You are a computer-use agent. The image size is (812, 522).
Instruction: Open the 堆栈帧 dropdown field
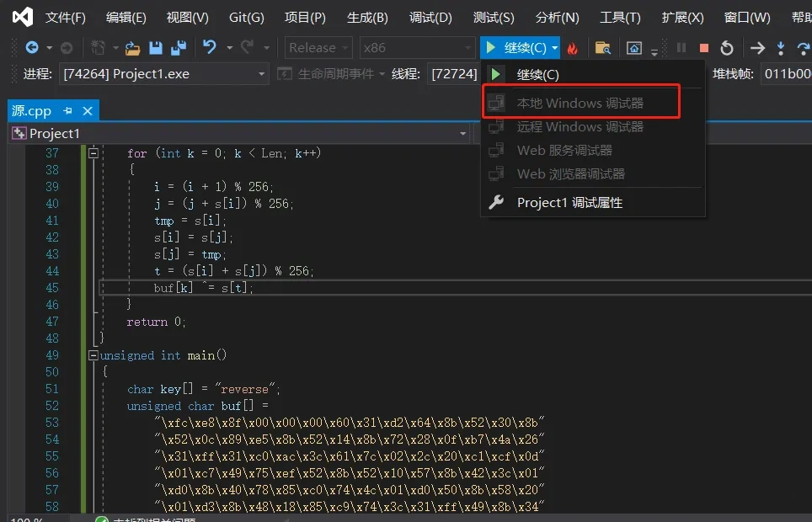tap(786, 74)
